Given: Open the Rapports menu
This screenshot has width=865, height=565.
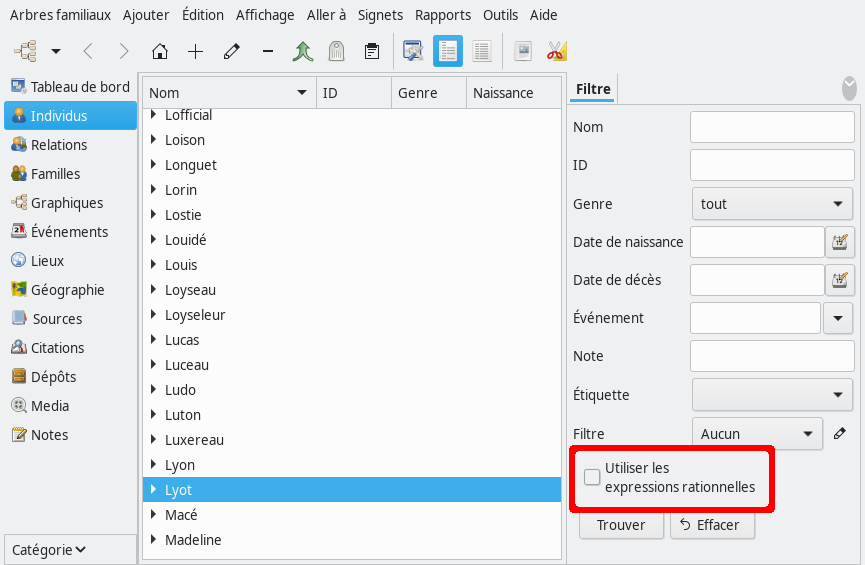Looking at the screenshot, I should [443, 15].
